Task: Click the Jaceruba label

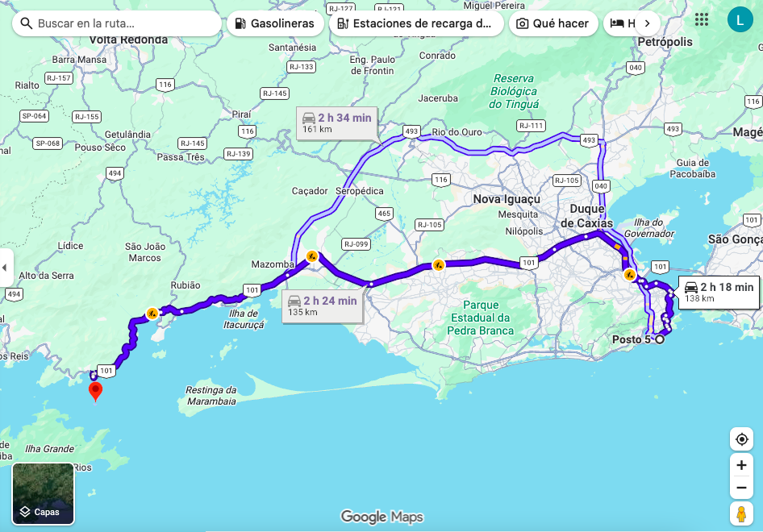Action: point(438,98)
